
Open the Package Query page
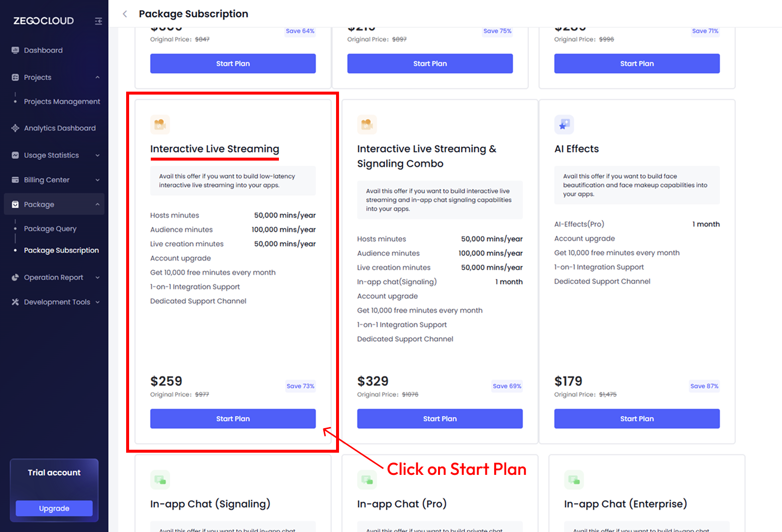(50, 229)
